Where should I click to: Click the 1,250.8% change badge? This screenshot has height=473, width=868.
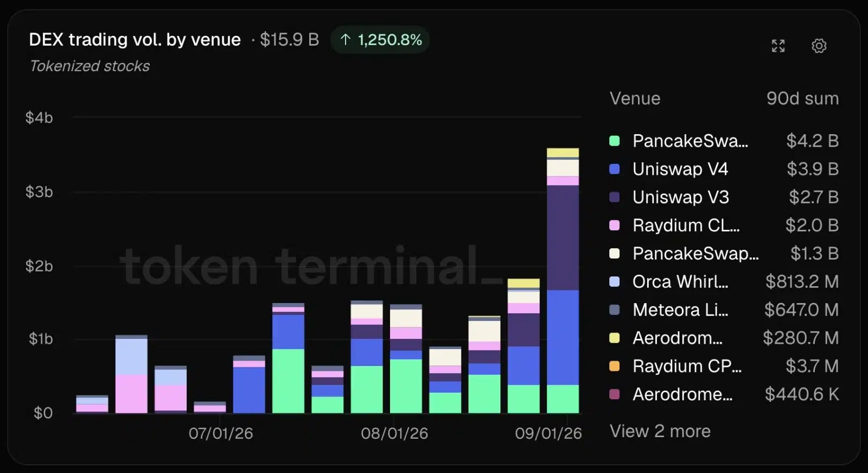coord(380,40)
